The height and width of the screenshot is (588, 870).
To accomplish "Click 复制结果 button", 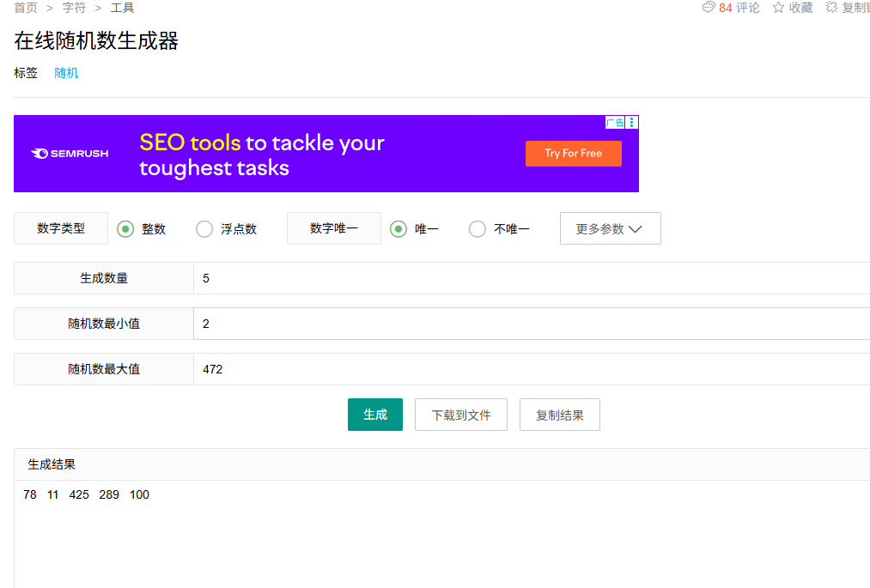I will (560, 415).
